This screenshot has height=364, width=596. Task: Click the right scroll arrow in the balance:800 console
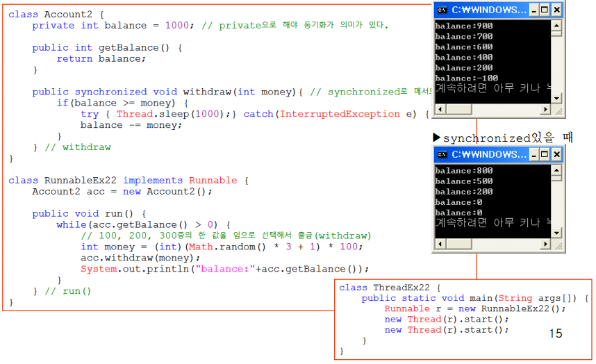click(x=546, y=244)
